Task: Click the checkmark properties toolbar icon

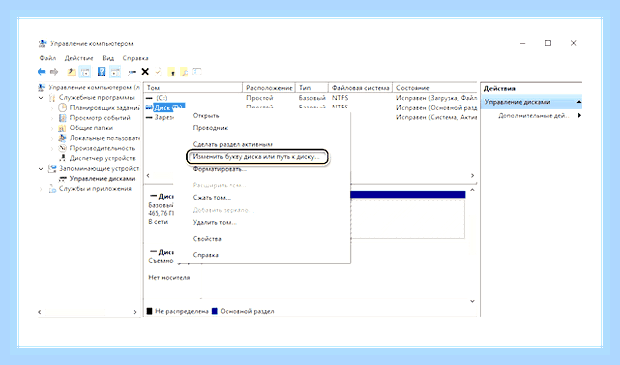Action: [159, 72]
